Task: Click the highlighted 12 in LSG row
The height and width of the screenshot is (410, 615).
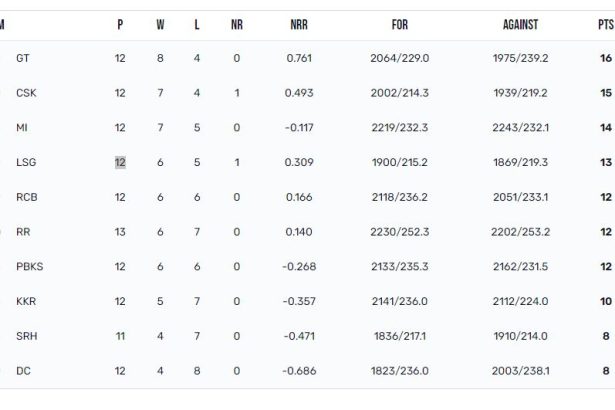Action: [x=120, y=162]
